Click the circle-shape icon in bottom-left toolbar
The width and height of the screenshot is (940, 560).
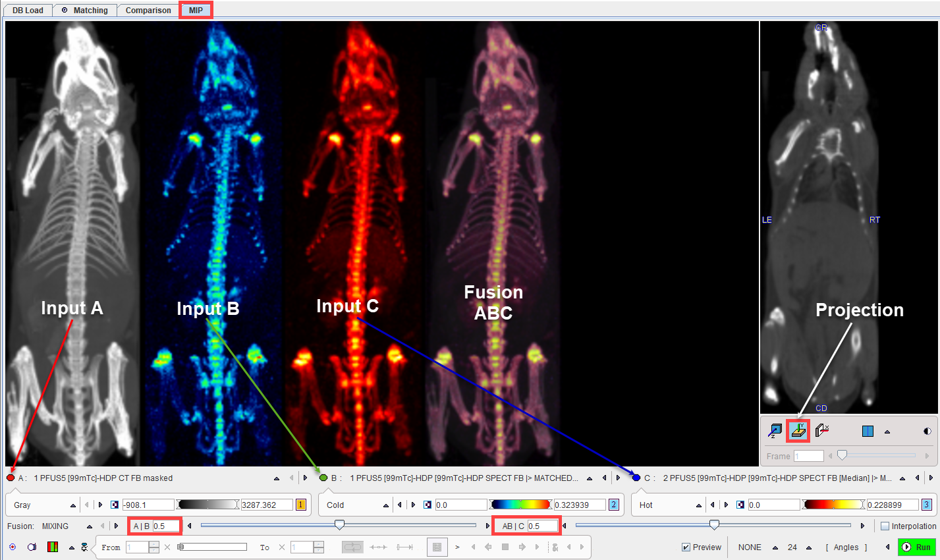click(x=32, y=547)
